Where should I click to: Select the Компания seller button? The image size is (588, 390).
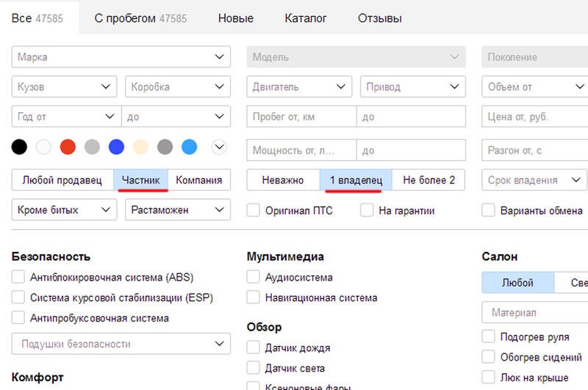198,181
